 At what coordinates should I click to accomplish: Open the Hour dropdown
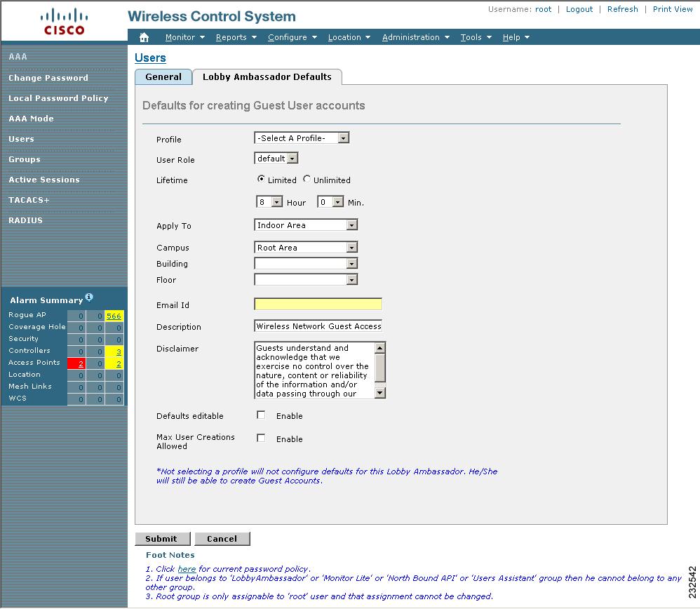tap(269, 202)
